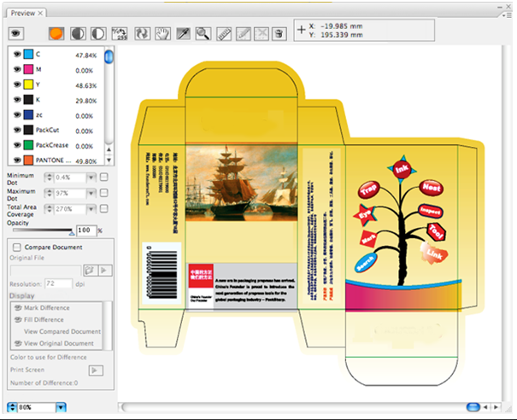Check the Minimum Dot checkbox

point(103,177)
